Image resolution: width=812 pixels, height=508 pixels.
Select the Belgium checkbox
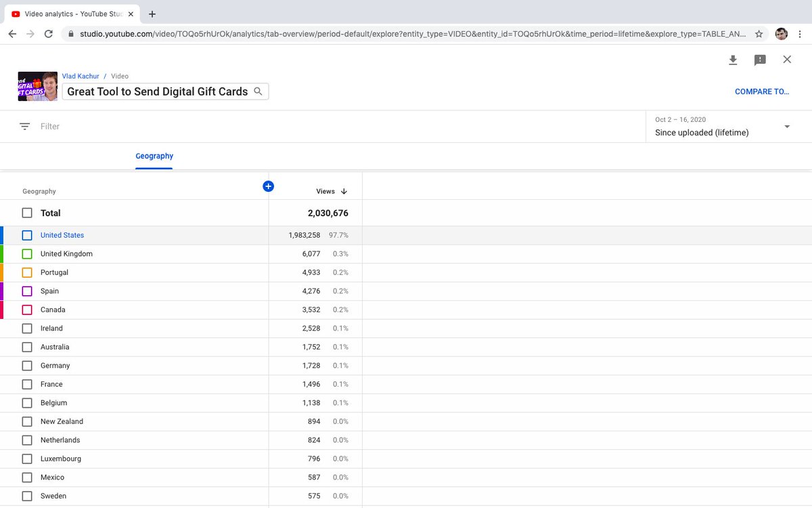[27, 403]
